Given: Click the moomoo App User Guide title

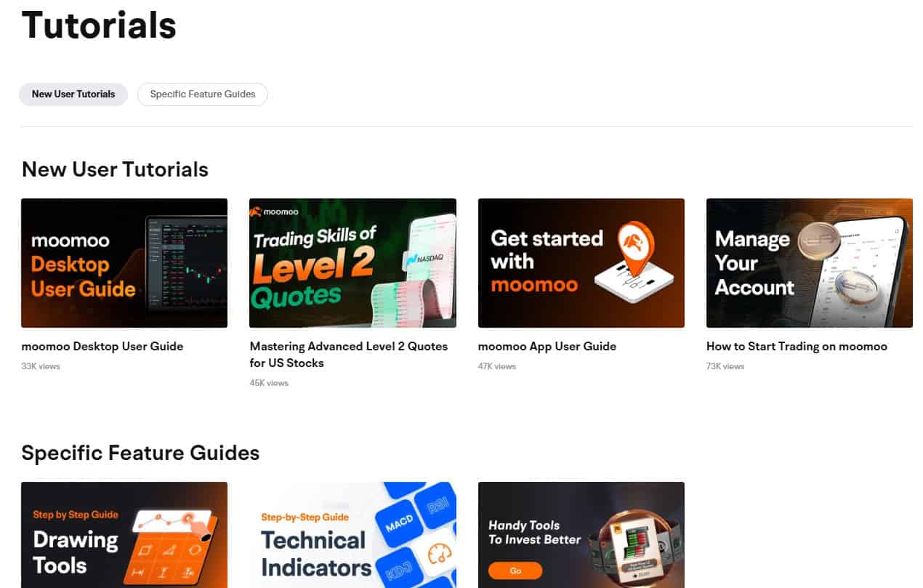Looking at the screenshot, I should click(547, 347).
